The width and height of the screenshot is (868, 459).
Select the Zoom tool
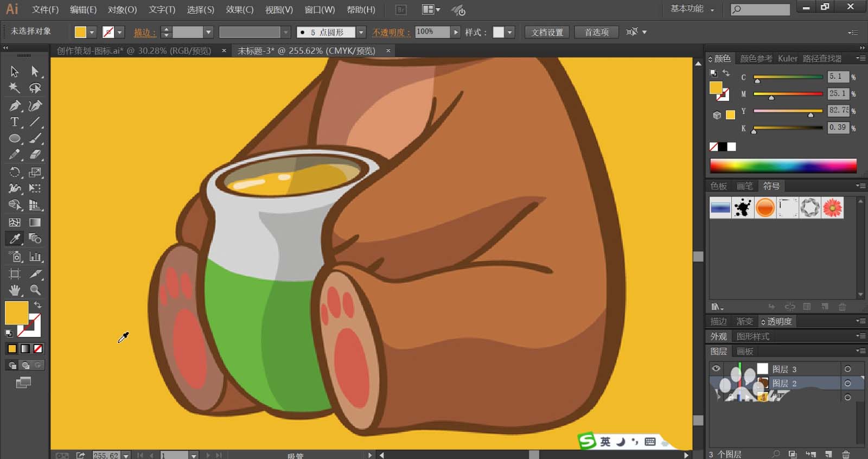[x=35, y=290]
